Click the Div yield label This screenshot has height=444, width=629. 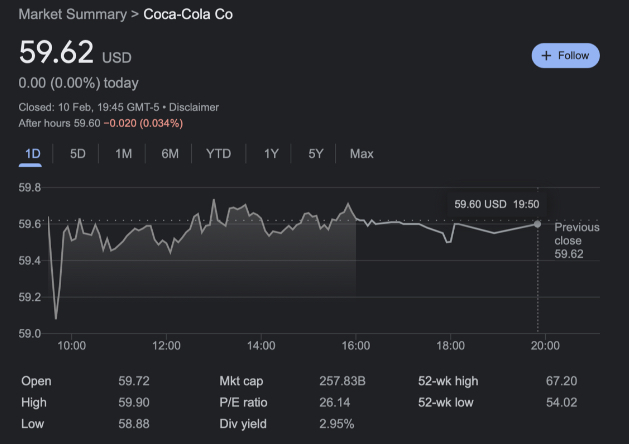[x=243, y=424]
